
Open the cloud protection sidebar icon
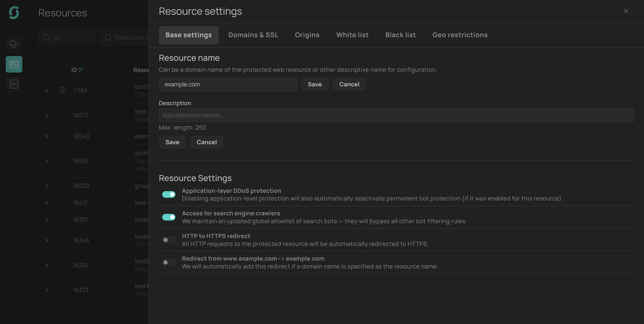point(14,45)
